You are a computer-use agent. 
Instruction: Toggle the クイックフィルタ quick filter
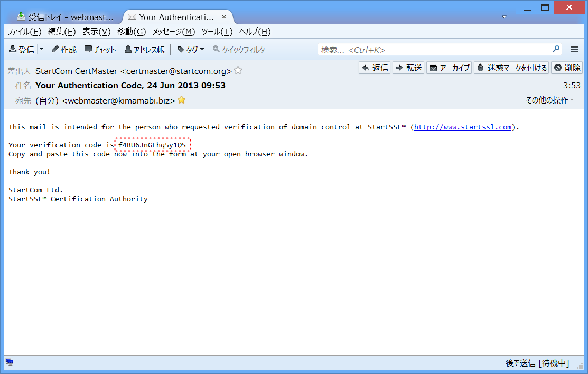[x=239, y=50]
